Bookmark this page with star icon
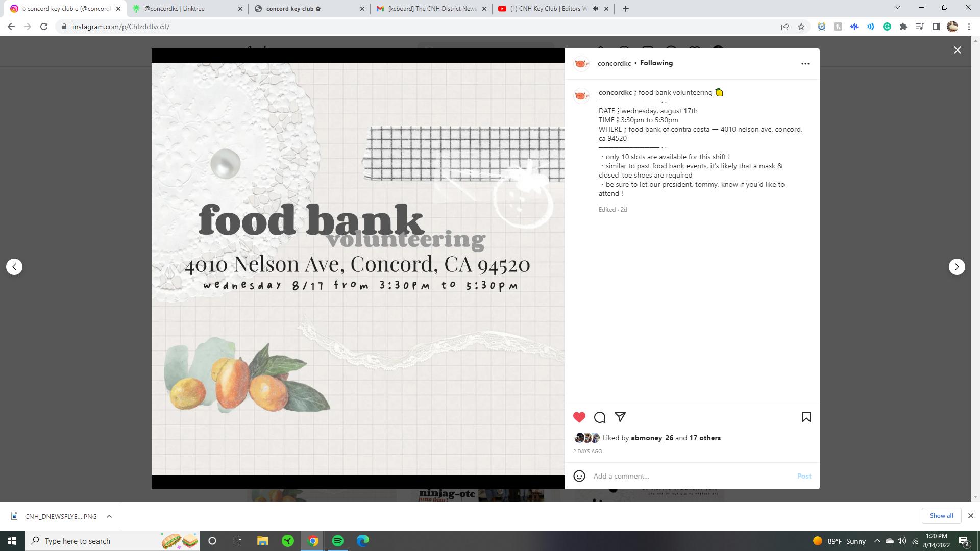Screen dimensions: 980x551 pos(801,27)
